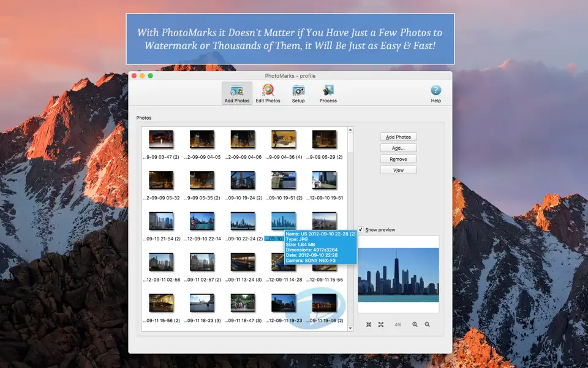Select the highlighted US 2012-09-10 22-28 thumbnail
This screenshot has width=588, height=368.
(x=282, y=221)
